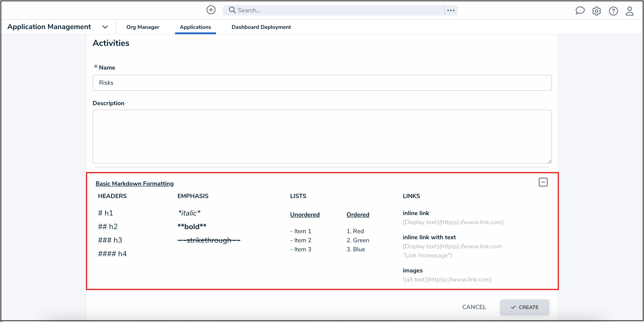644x322 pixels.
Task: Click the search magnifier icon
Action: click(x=232, y=10)
